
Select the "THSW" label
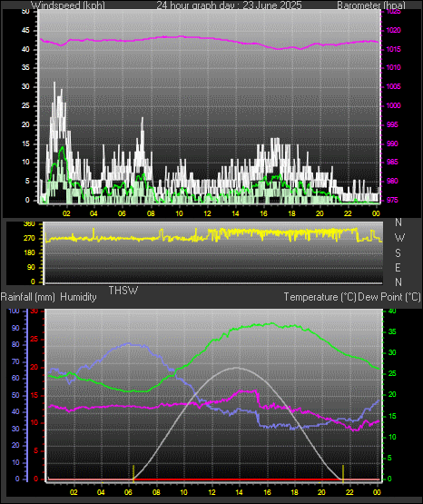(x=123, y=291)
